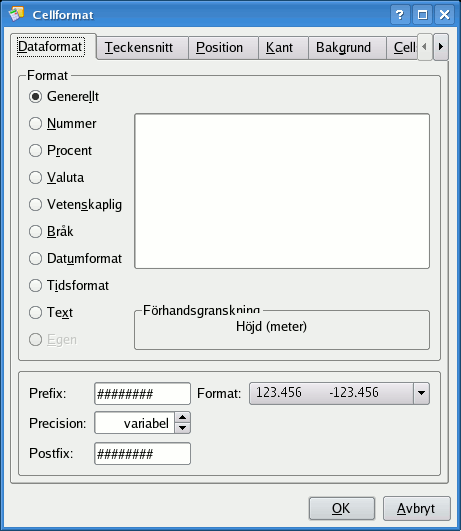The height and width of the screenshot is (531, 461).
Task: Choose the Valuta format option
Action: tap(35, 177)
